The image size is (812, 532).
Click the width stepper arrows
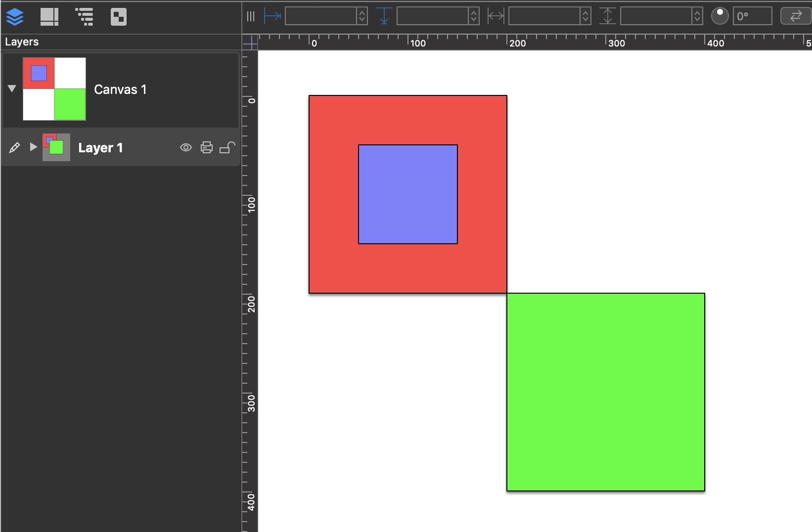tap(586, 16)
